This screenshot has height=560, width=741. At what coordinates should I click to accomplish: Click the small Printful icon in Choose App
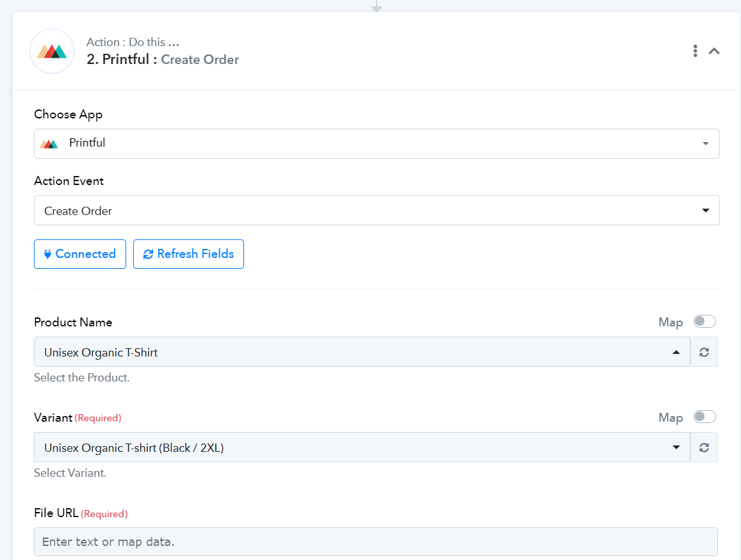click(49, 143)
